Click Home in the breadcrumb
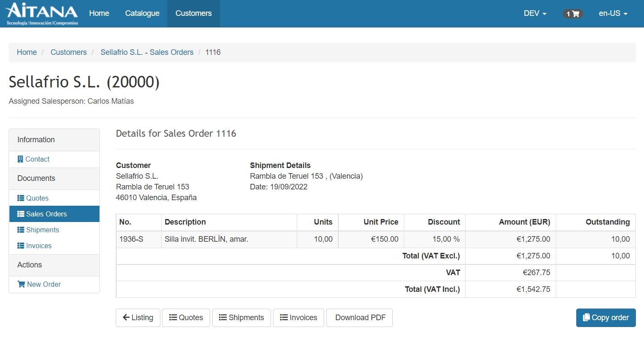The width and height of the screenshot is (644, 351). pos(27,52)
